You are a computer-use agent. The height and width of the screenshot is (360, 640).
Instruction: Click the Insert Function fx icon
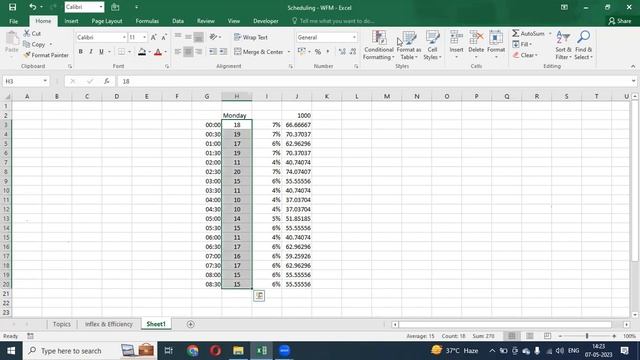coord(107,81)
